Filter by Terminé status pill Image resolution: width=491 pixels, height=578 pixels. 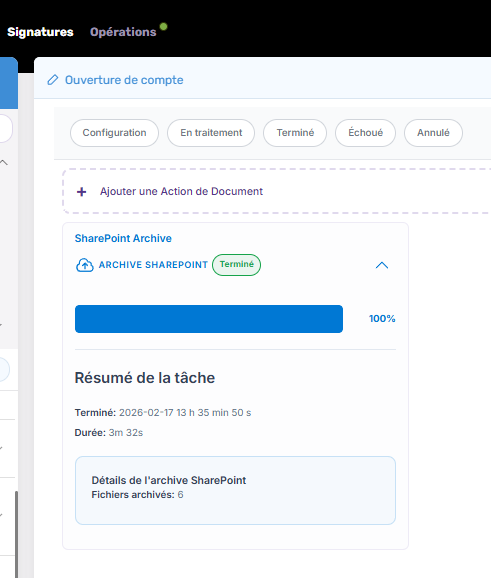coord(295,133)
